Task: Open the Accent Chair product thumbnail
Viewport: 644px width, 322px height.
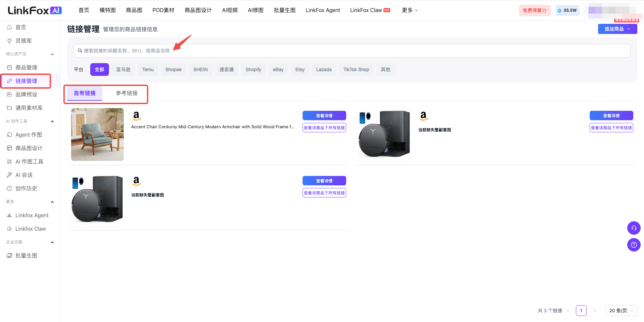Action: point(97,134)
